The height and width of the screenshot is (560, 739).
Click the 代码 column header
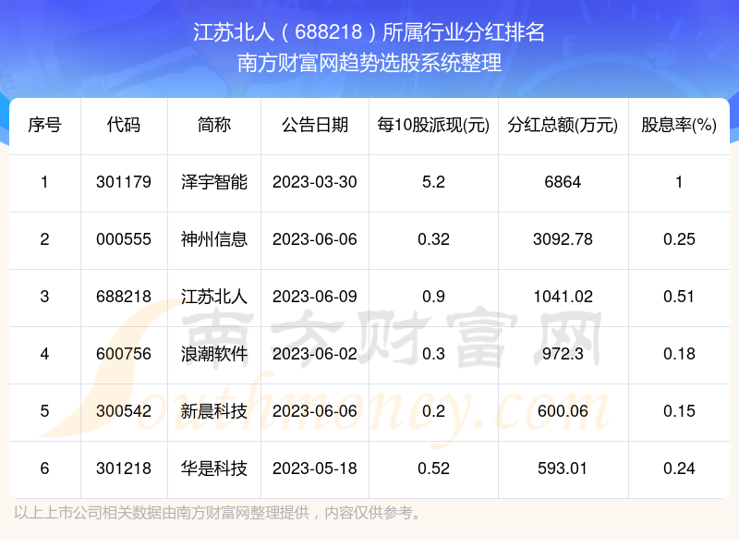tap(124, 126)
